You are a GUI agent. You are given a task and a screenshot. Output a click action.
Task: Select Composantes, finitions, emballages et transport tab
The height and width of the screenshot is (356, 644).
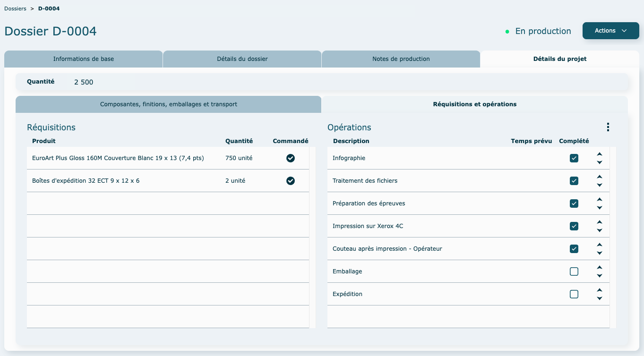(169, 104)
